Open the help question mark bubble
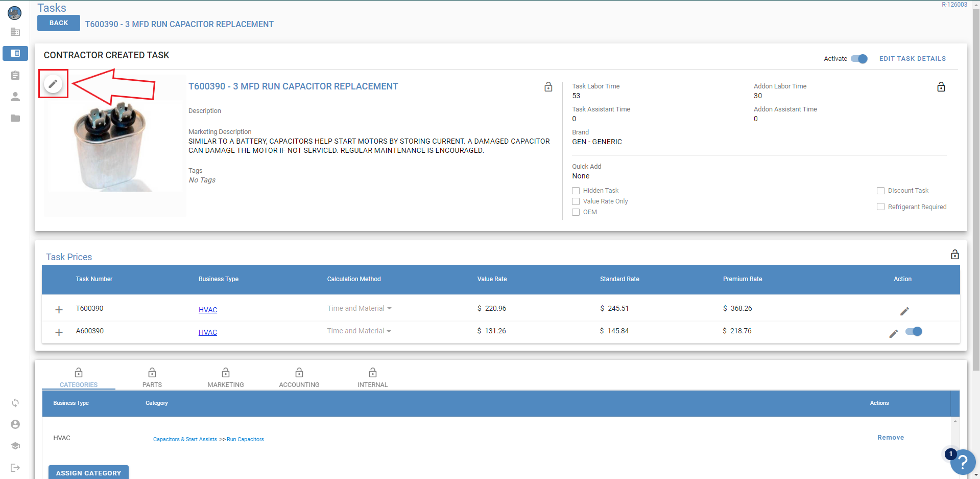Screen dimensions: 980x479 [963, 462]
